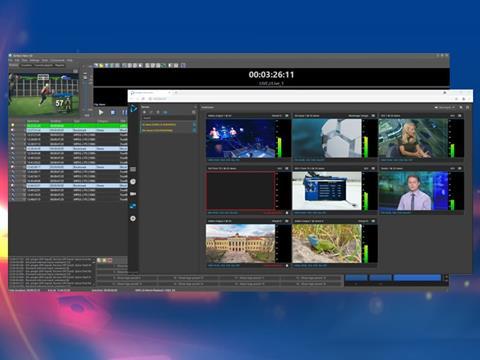Open the layout dropdown above the tiles
The width and height of the screenshot is (480, 360).
coord(445,107)
